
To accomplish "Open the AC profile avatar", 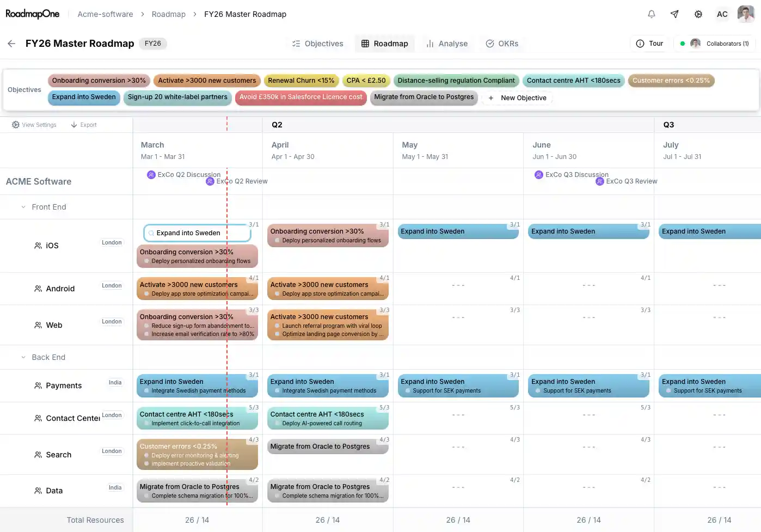I will 722,14.
